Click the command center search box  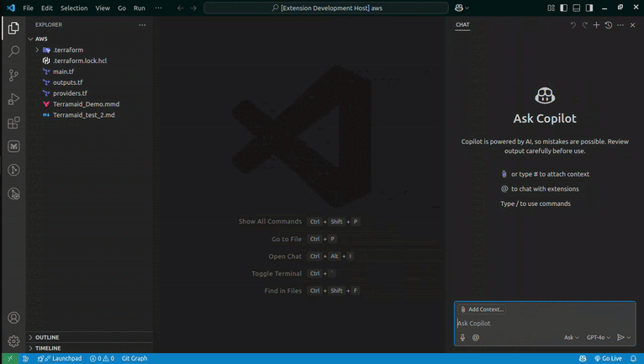[326, 8]
